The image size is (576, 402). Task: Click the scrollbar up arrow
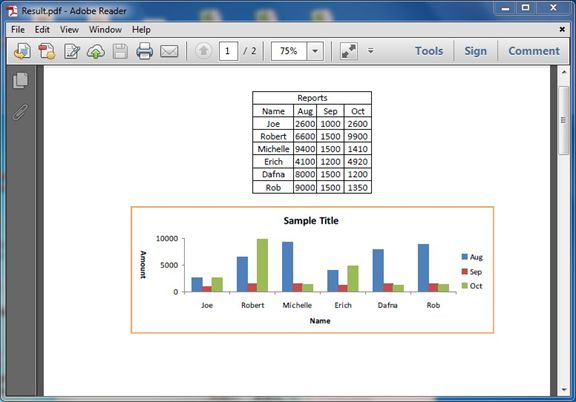point(564,72)
